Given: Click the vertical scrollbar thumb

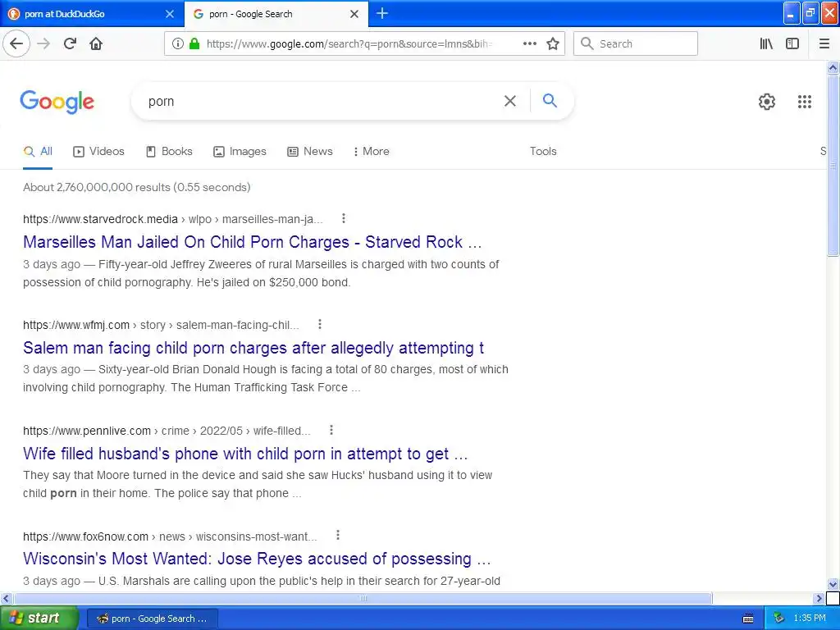Looking at the screenshot, I should click(x=833, y=165).
